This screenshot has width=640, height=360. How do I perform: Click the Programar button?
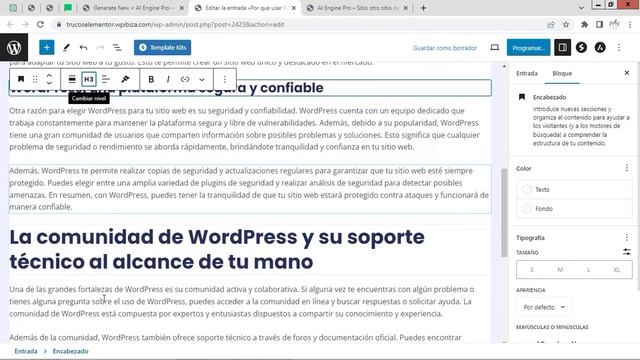tap(529, 47)
